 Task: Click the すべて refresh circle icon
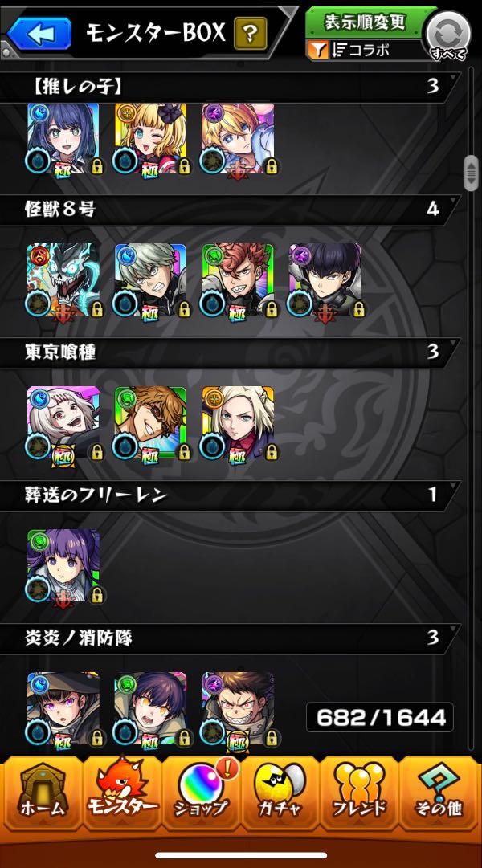pyautogui.click(x=447, y=35)
